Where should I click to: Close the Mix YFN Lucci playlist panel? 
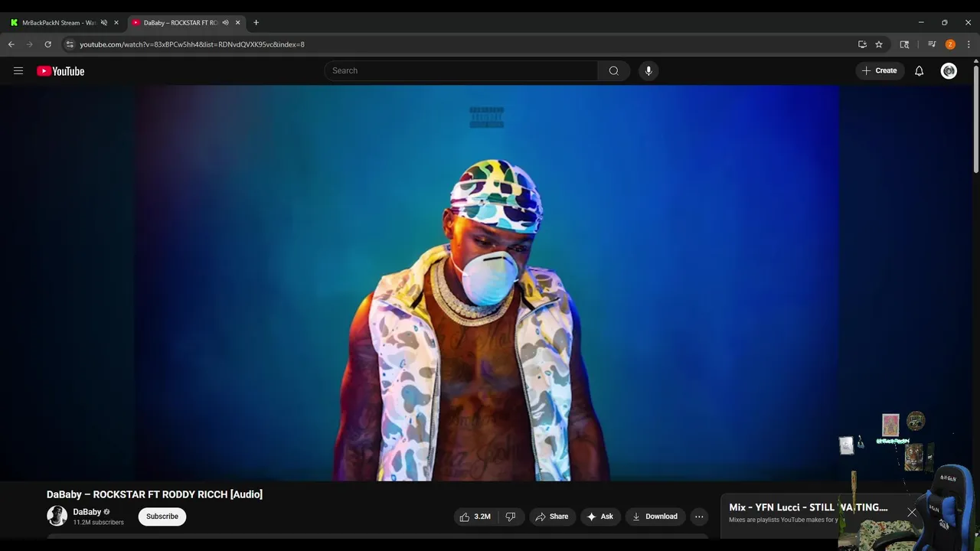click(x=912, y=513)
